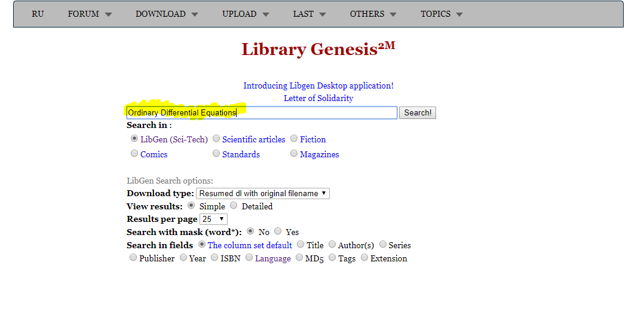Image resolution: width=644 pixels, height=311 pixels.
Task: Select the Standards radio button
Action: coord(216,154)
